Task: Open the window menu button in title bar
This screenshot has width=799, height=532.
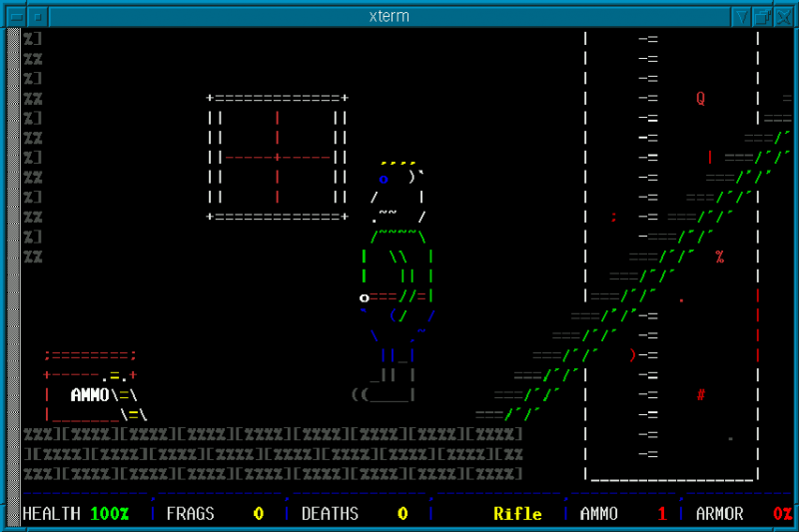Action: [x=16, y=17]
